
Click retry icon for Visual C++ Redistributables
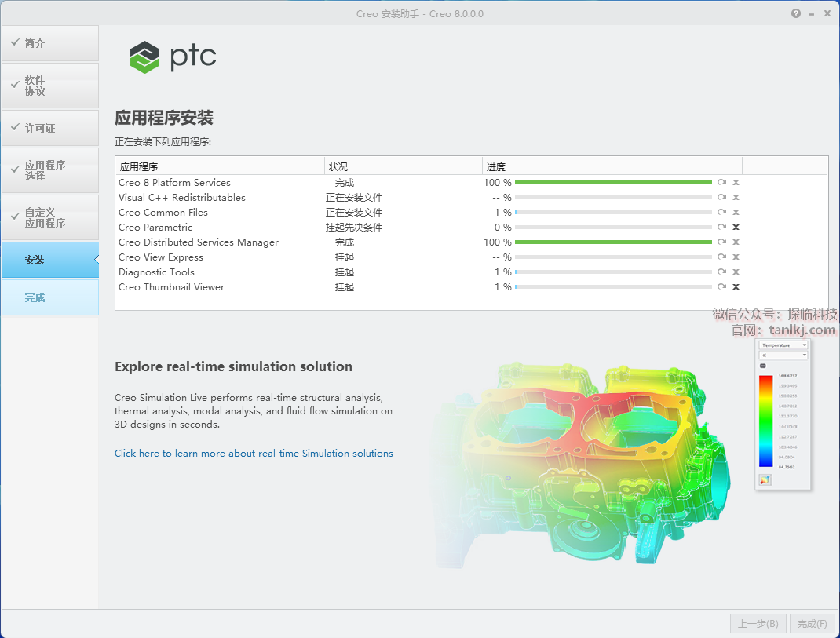click(721, 198)
